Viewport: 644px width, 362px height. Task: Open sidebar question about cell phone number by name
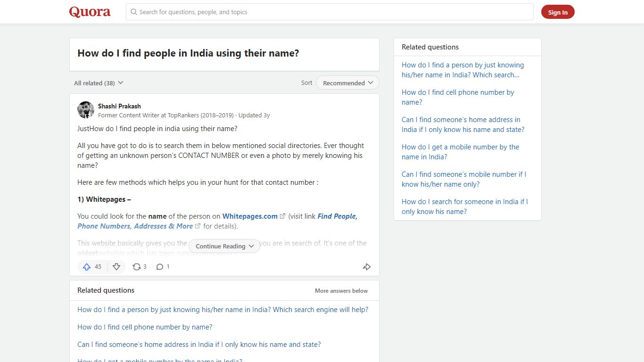458,97
